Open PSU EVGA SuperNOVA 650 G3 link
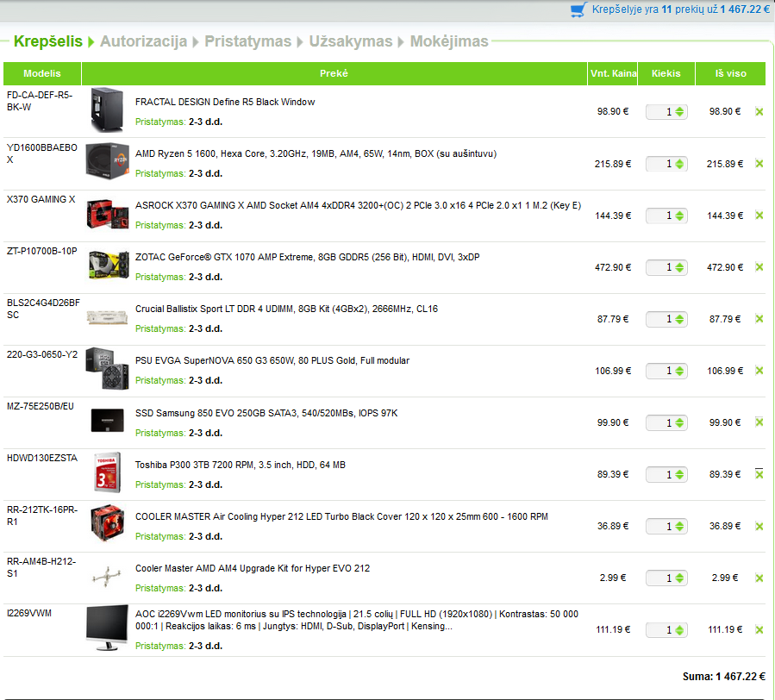 click(272, 360)
